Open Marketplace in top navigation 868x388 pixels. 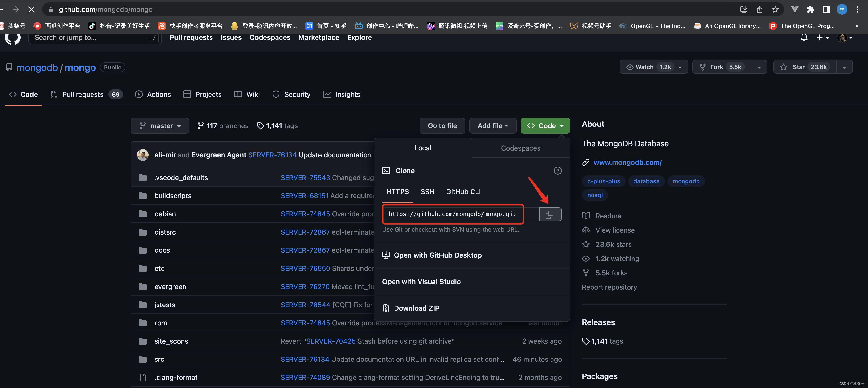(318, 38)
